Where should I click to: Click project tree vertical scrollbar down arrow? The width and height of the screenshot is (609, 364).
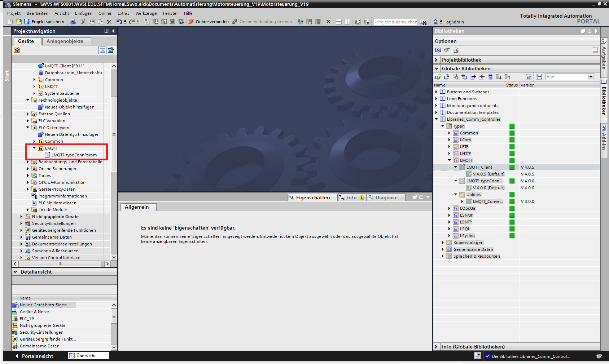(114, 257)
